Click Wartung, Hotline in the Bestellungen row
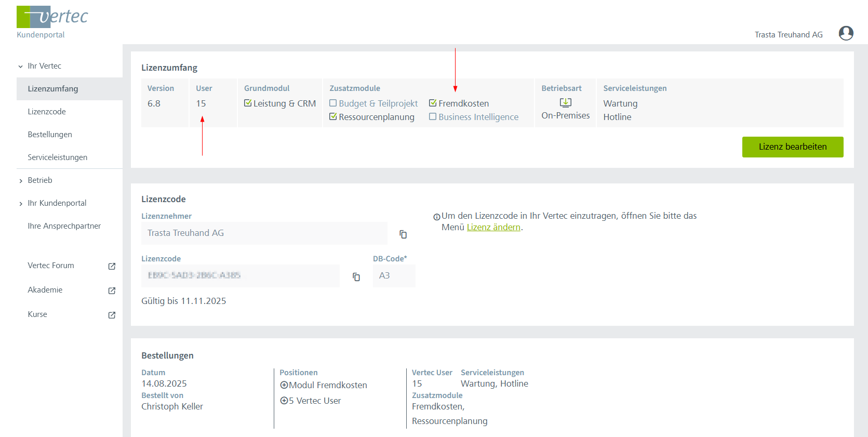The width and height of the screenshot is (868, 437). (495, 383)
